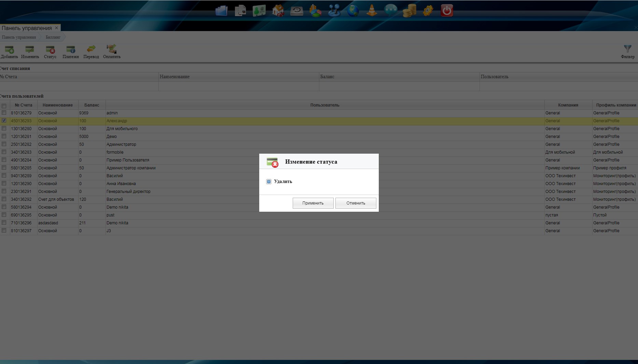Open the Платежи info icon

[x=71, y=50]
